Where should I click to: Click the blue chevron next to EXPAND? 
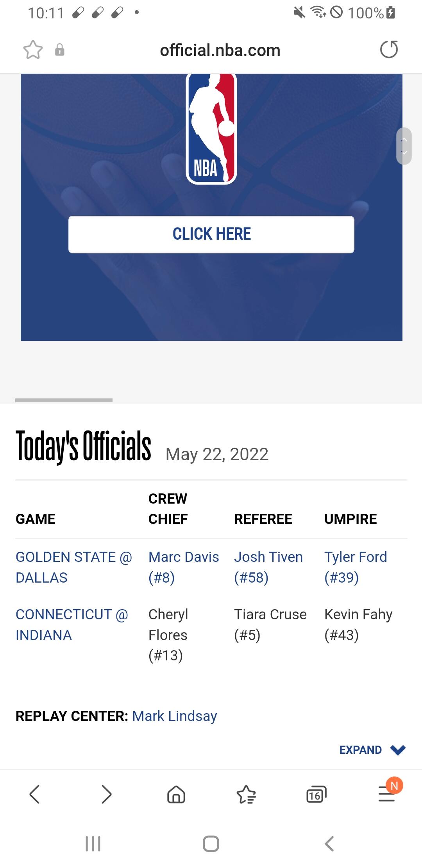pyautogui.click(x=398, y=750)
